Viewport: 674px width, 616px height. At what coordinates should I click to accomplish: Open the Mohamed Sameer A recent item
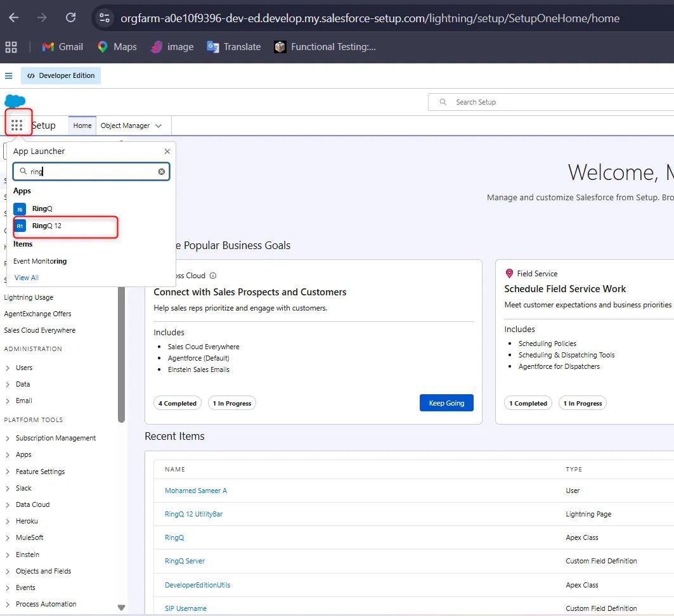[195, 491]
